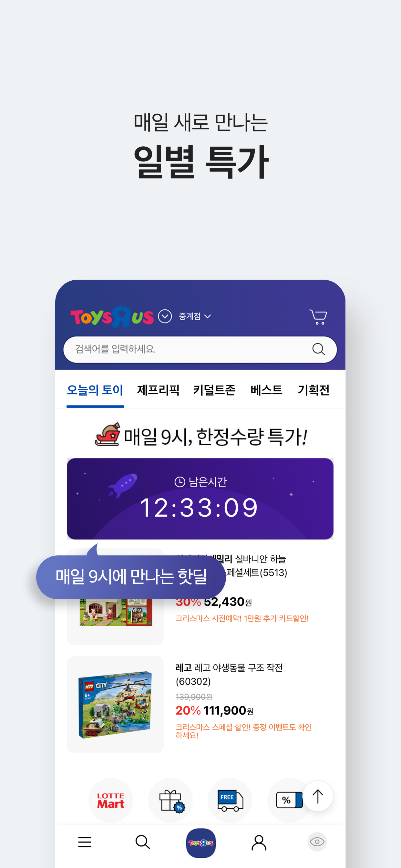The image size is (401, 868).
Task: Select the 오늘의 토이 tab
Action: [95, 390]
